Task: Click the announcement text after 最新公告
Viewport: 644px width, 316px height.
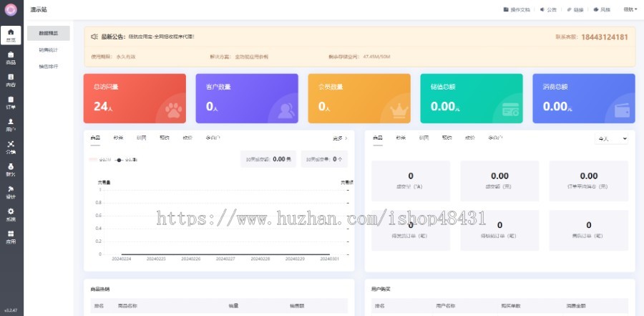Action: [x=161, y=37]
